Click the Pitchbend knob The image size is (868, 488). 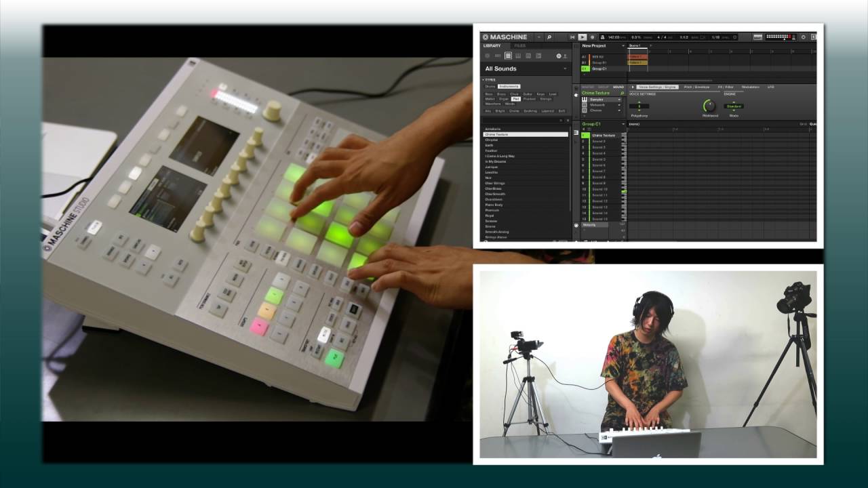click(709, 106)
